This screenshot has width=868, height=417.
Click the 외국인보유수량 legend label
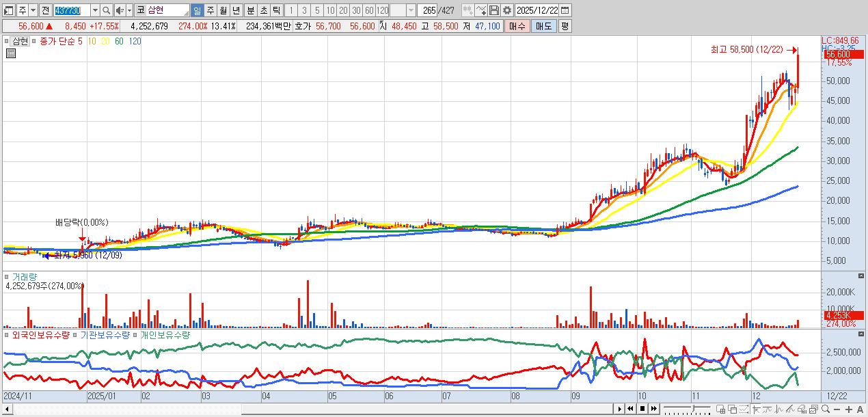pyautogui.click(x=41, y=336)
